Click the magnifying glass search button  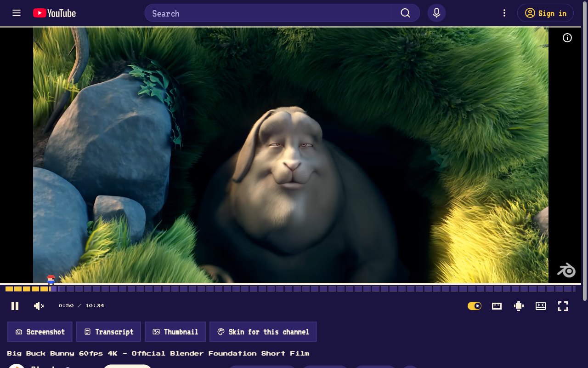pos(405,13)
